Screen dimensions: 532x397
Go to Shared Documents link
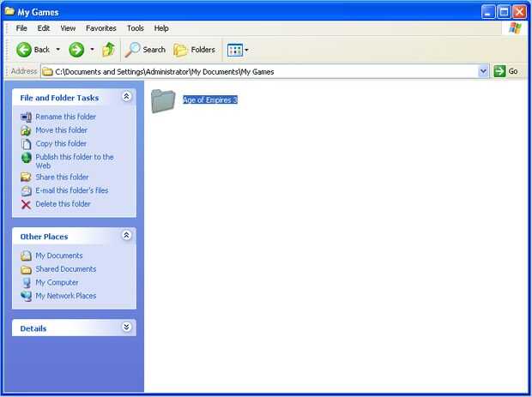66,269
